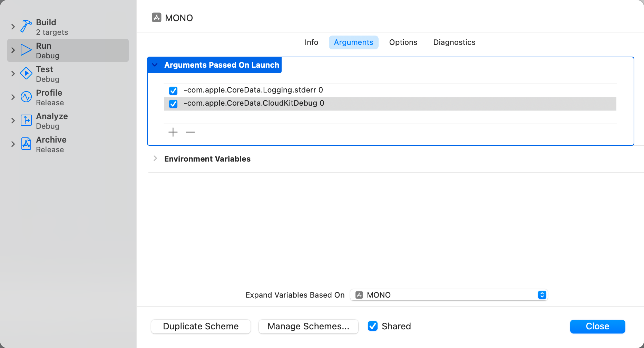Expand the Environment Variables section
This screenshot has height=348, width=644.
pos(155,158)
